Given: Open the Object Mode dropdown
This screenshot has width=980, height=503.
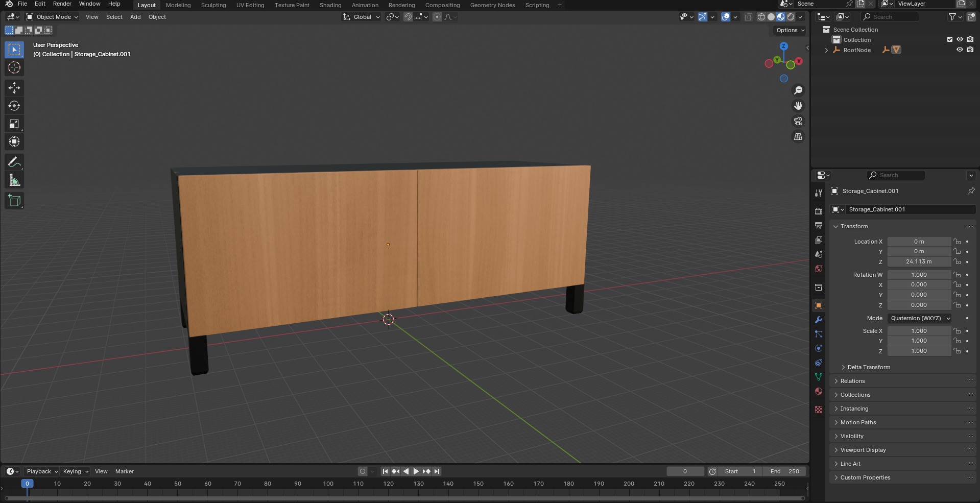Looking at the screenshot, I should point(52,17).
